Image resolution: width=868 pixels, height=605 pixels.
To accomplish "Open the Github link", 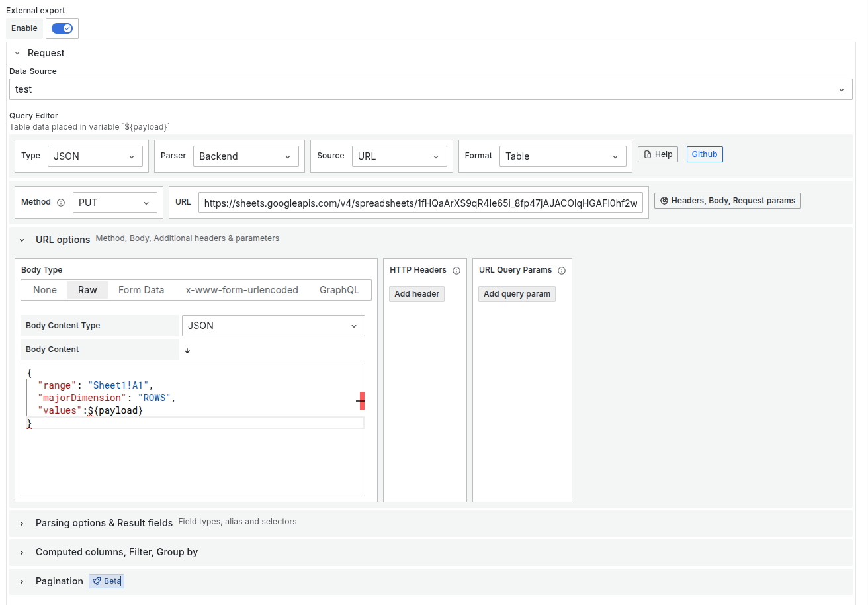I will point(704,154).
